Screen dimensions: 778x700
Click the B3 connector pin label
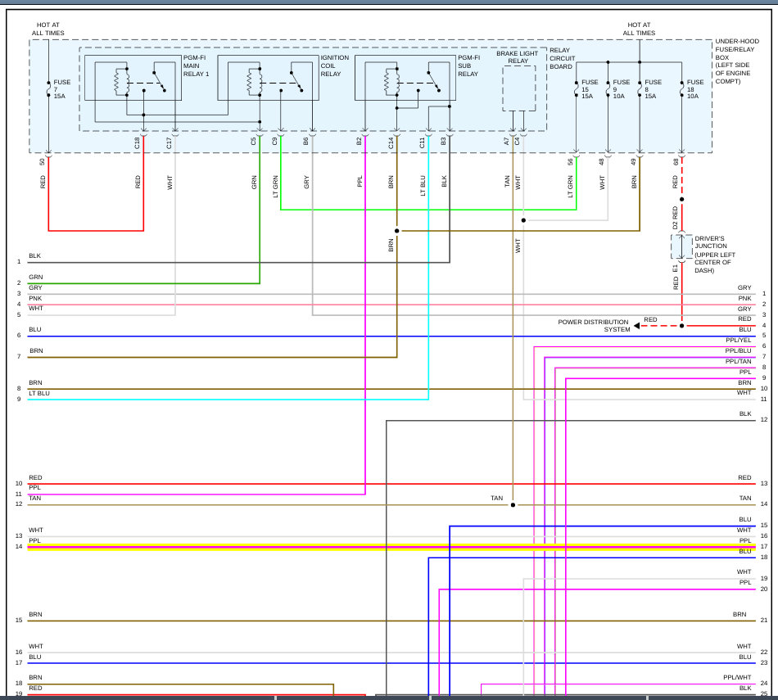(x=444, y=142)
